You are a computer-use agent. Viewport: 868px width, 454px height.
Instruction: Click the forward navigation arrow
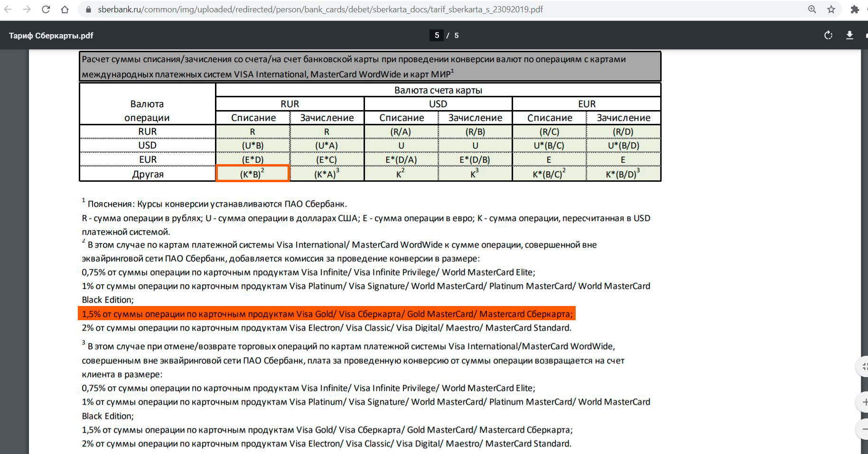coord(27,9)
